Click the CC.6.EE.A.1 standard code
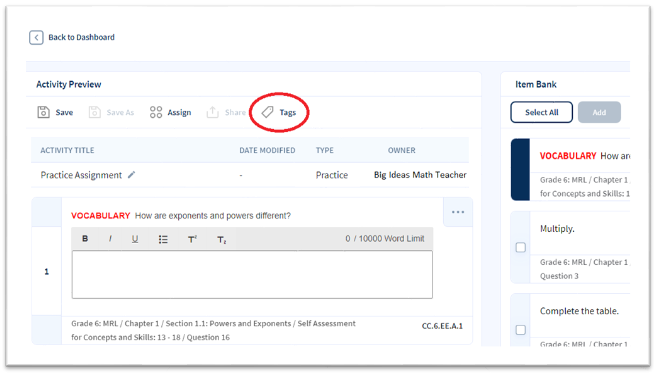 pos(442,326)
